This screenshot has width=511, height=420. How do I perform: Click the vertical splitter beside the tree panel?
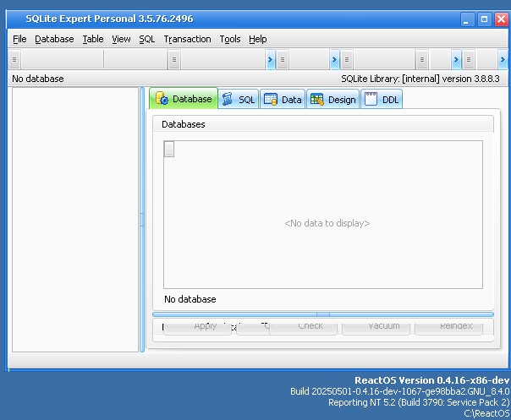[142, 220]
